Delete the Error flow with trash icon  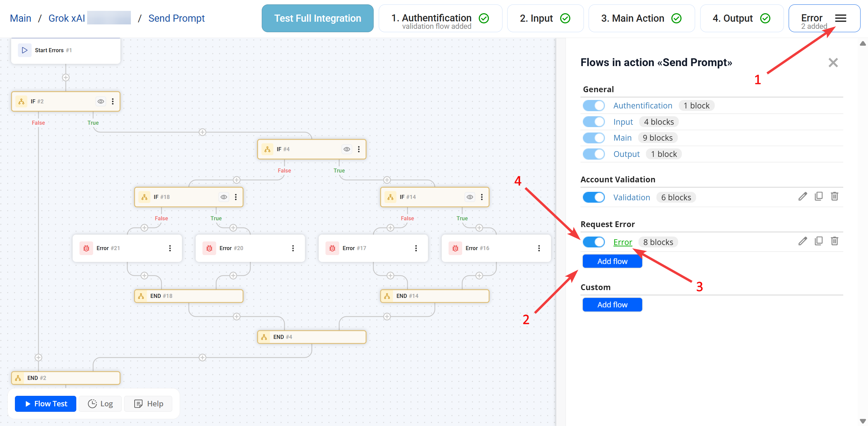(834, 241)
